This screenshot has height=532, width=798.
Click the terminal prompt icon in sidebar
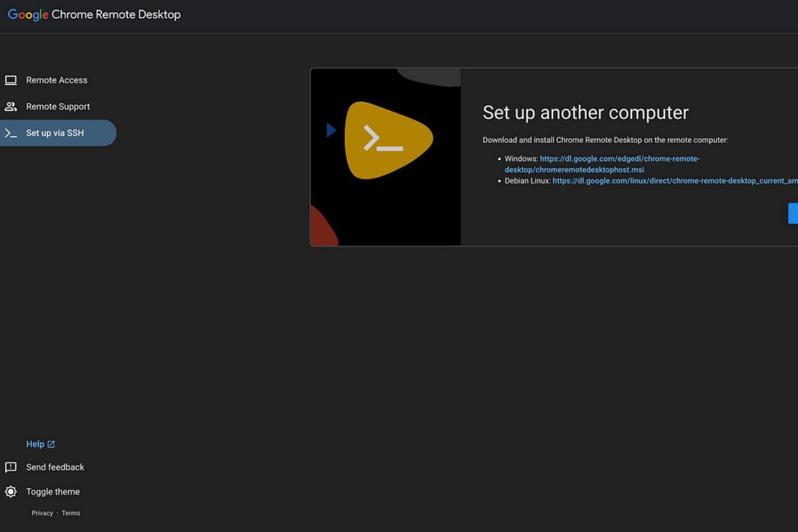(x=11, y=133)
